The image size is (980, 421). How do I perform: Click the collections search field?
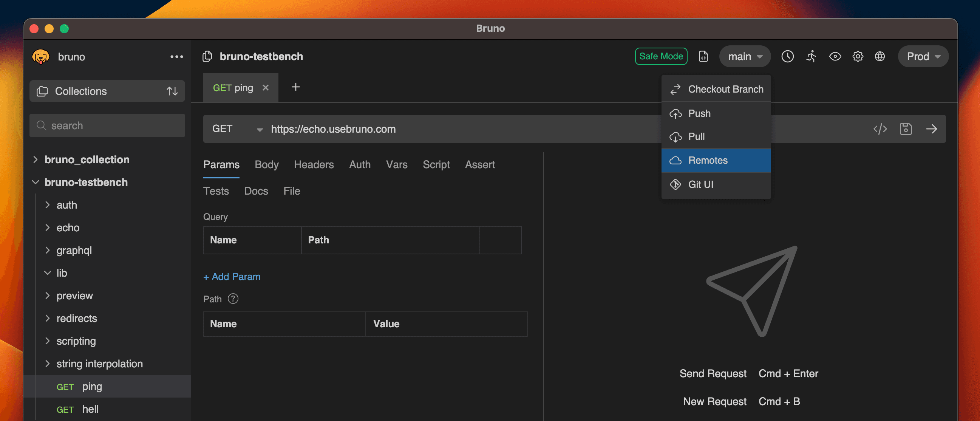tap(107, 125)
